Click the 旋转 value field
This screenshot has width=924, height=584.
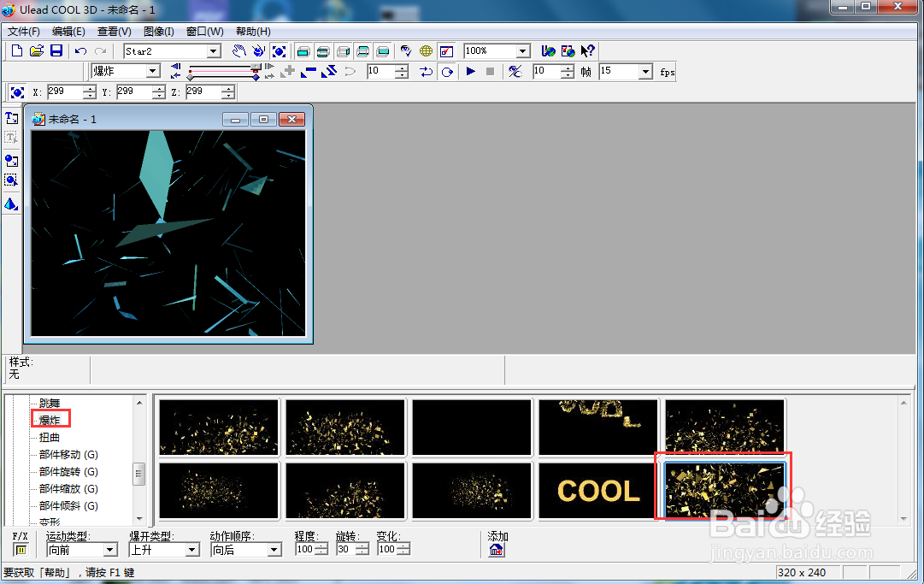pyautogui.click(x=346, y=549)
